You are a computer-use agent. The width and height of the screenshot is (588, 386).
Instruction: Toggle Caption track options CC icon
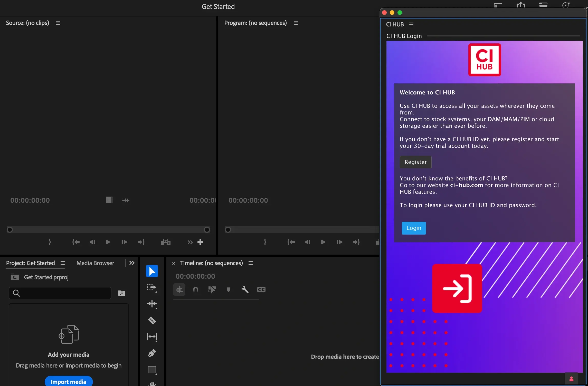[x=261, y=290]
